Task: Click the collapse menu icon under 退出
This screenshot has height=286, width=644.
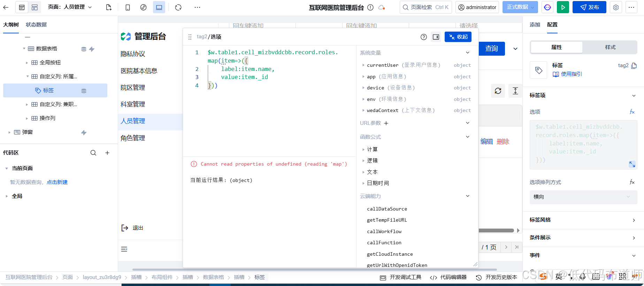Action: point(124,249)
